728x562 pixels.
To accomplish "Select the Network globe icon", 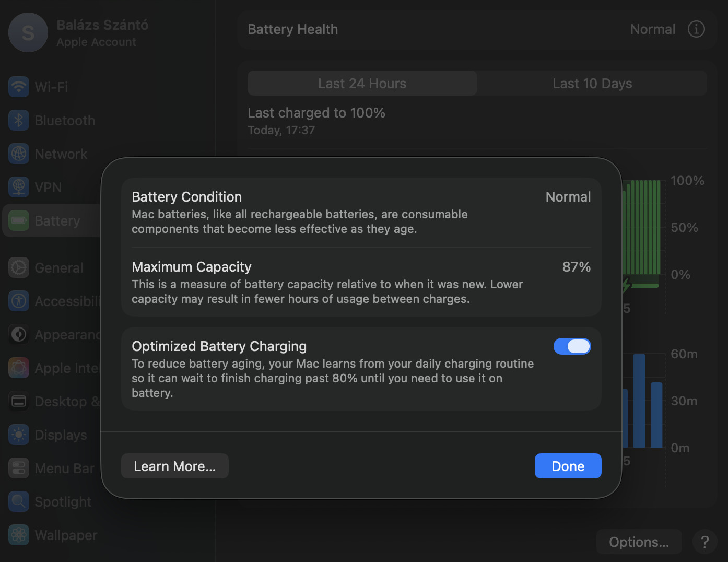I will tap(19, 154).
